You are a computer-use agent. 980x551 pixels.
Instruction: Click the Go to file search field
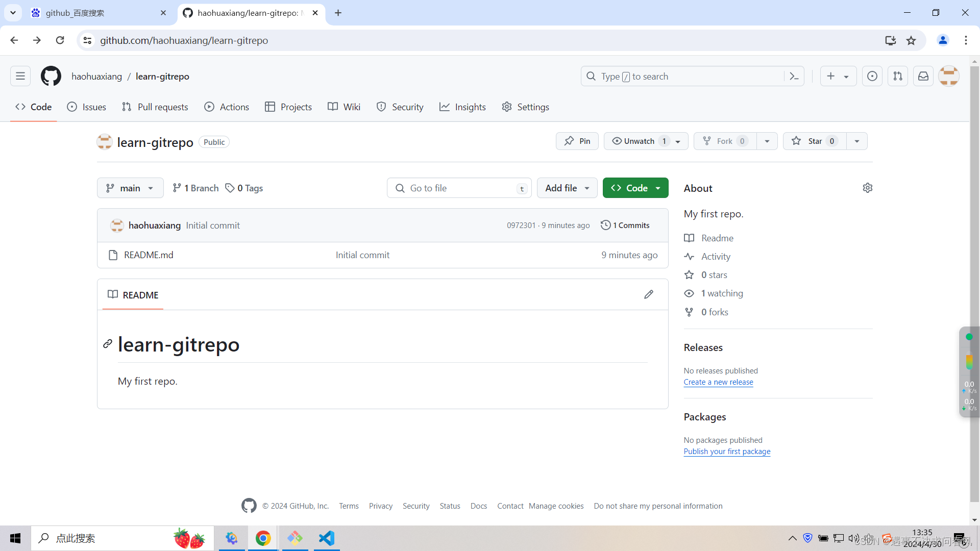coord(459,188)
